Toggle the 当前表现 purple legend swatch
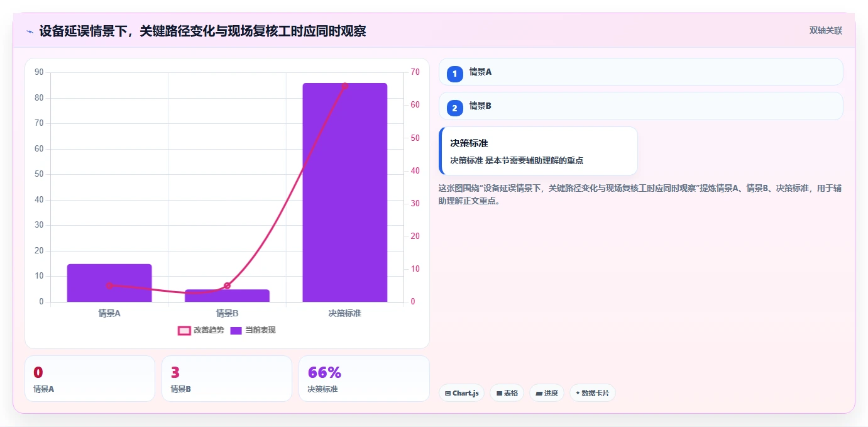 [x=236, y=330]
